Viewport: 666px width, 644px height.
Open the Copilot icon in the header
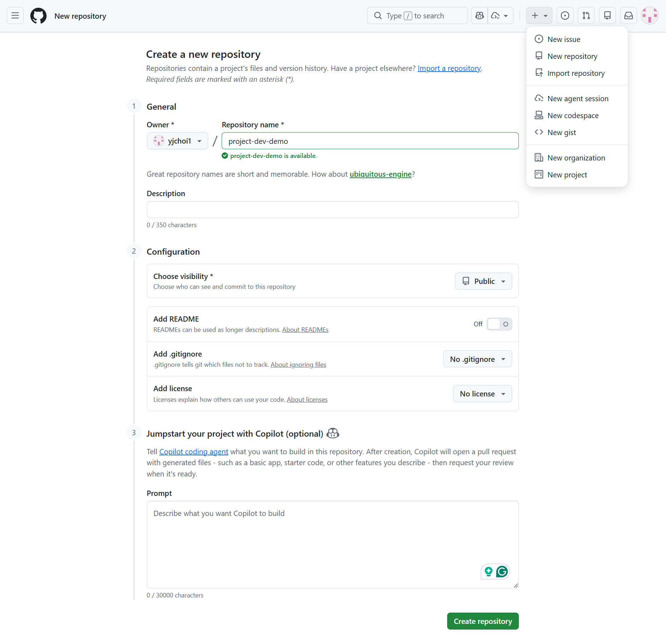(479, 16)
